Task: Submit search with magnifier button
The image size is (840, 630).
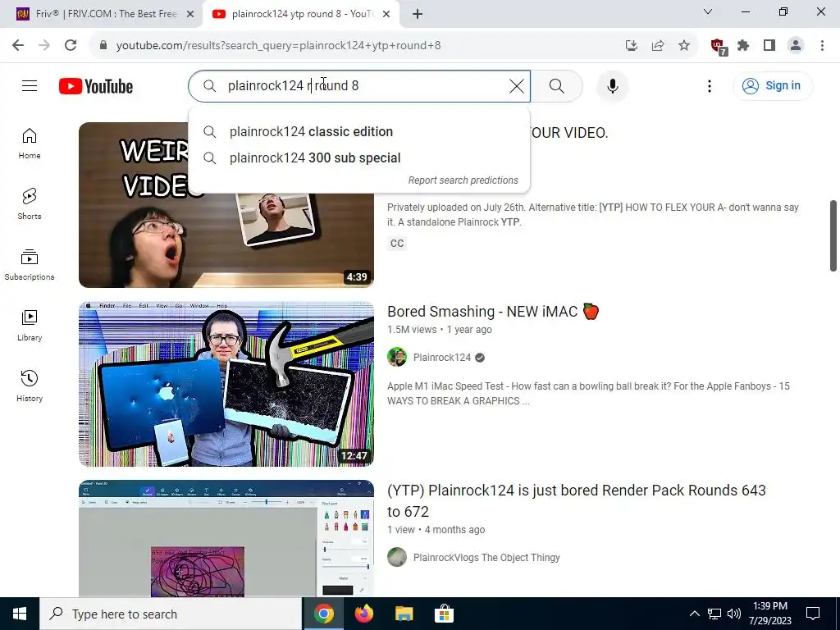Action: pyautogui.click(x=557, y=85)
